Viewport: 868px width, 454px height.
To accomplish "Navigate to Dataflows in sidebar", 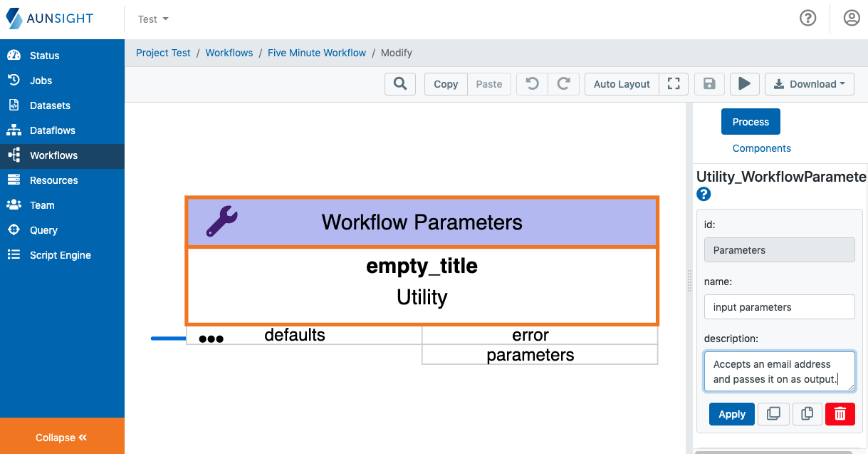I will click(x=52, y=130).
